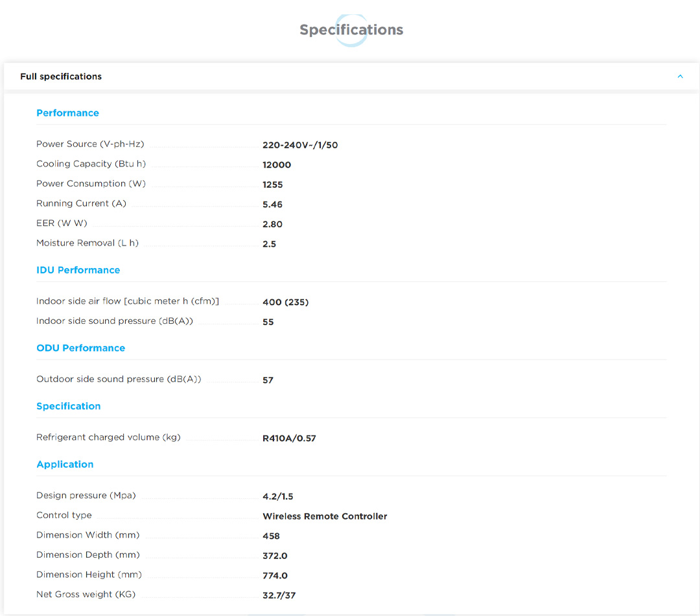Select the Performance section heading

67,113
